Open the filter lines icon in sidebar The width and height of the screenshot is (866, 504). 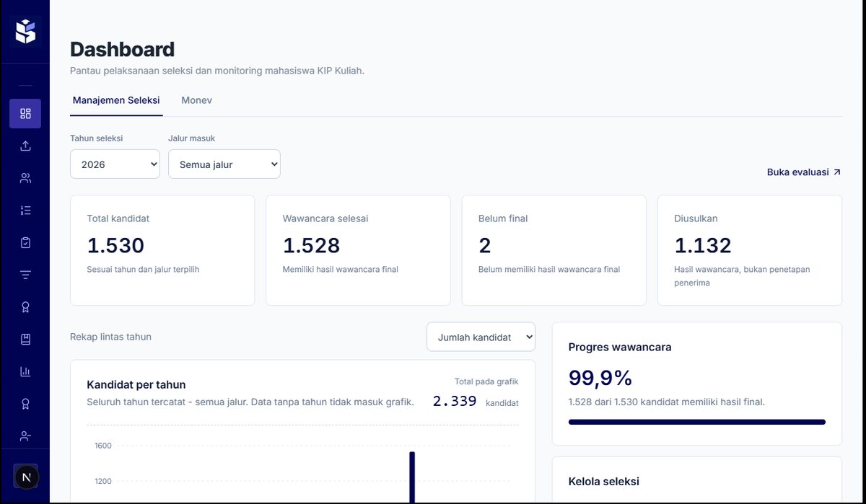click(25, 275)
